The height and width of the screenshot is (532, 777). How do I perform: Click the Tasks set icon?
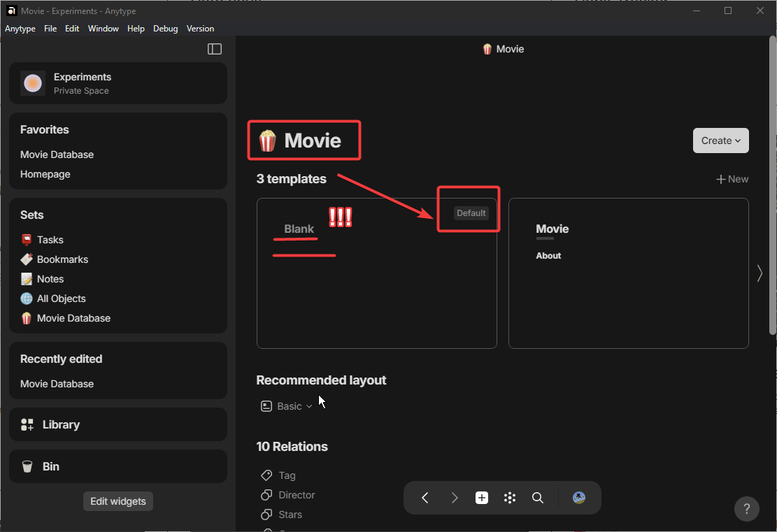tap(27, 240)
